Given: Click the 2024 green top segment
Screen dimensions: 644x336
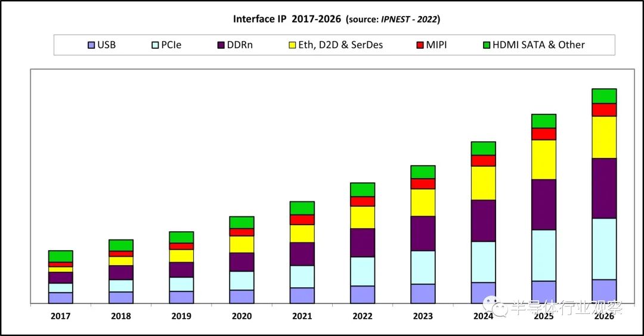Looking at the screenshot, I should tap(484, 148).
